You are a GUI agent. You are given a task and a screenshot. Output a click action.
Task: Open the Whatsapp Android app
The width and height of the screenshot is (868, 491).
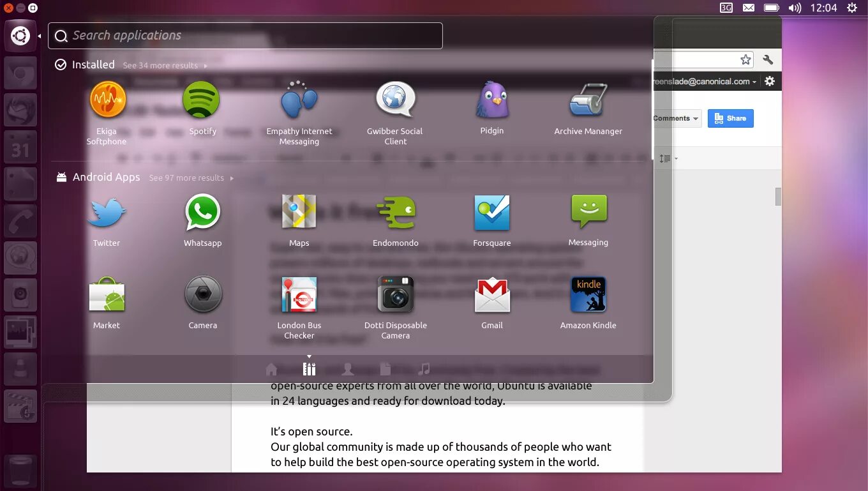coord(203,213)
